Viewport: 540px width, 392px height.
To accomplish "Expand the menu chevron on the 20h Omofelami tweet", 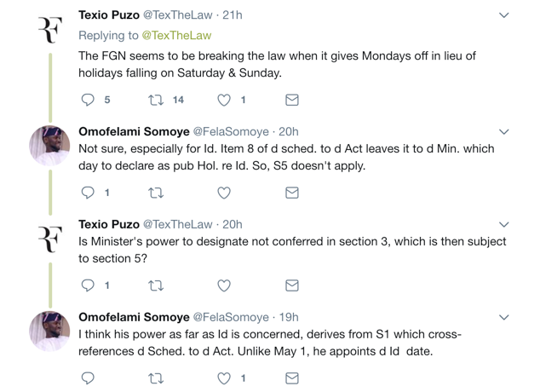I will coord(503,132).
